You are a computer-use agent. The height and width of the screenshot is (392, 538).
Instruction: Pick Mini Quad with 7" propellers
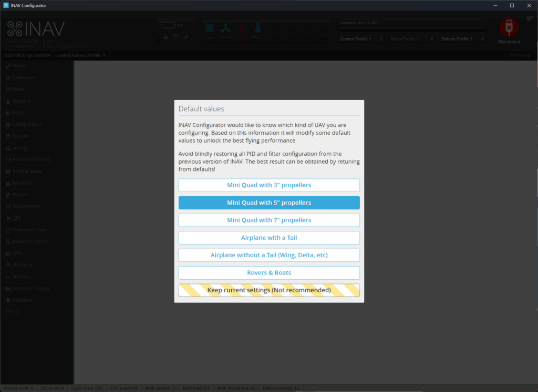click(x=269, y=220)
